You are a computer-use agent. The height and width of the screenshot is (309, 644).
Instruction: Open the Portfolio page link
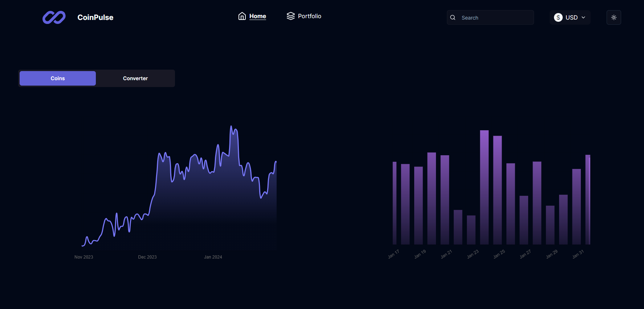pos(309,16)
